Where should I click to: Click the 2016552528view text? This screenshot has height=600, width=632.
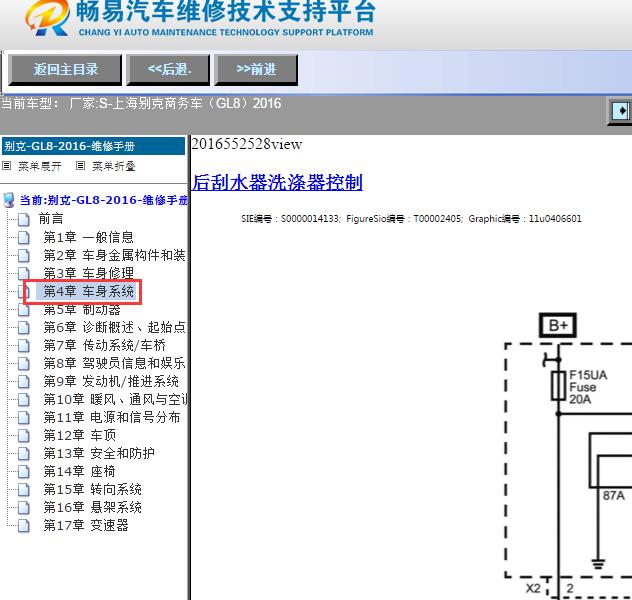point(247,144)
